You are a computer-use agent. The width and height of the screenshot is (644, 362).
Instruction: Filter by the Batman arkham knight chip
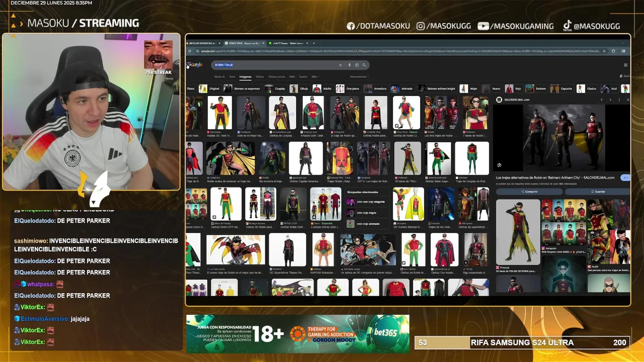pyautogui.click(x=437, y=89)
